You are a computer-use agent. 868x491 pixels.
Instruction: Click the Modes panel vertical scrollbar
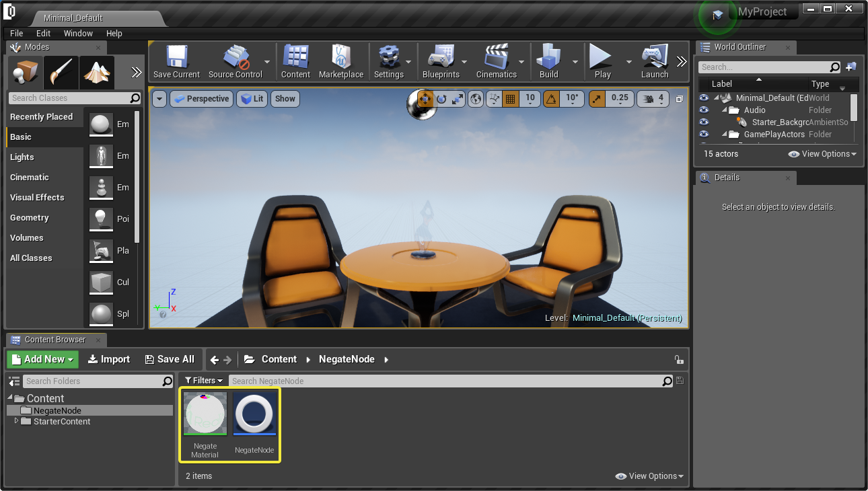coord(137,175)
